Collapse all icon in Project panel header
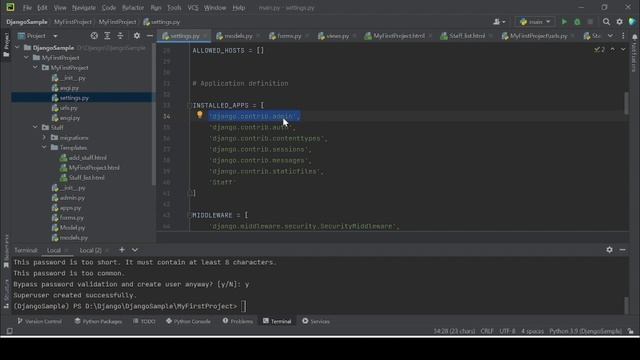The image size is (640, 360). point(120,36)
